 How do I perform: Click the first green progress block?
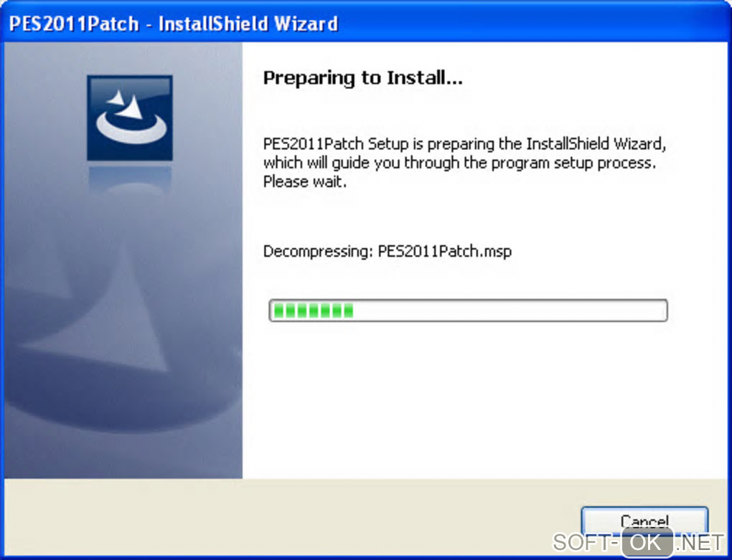(x=278, y=310)
